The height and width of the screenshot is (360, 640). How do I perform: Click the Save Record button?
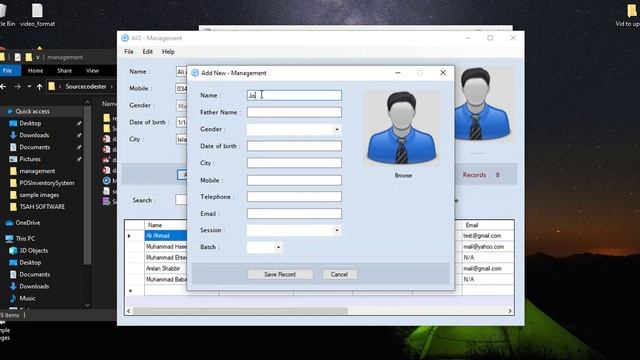[x=280, y=274]
